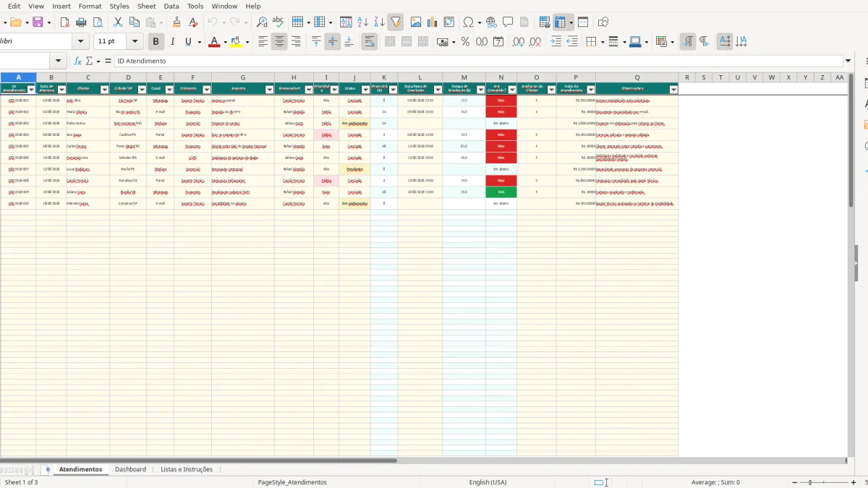The width and height of the screenshot is (868, 488).
Task: Click the Save document icon
Action: (x=38, y=22)
